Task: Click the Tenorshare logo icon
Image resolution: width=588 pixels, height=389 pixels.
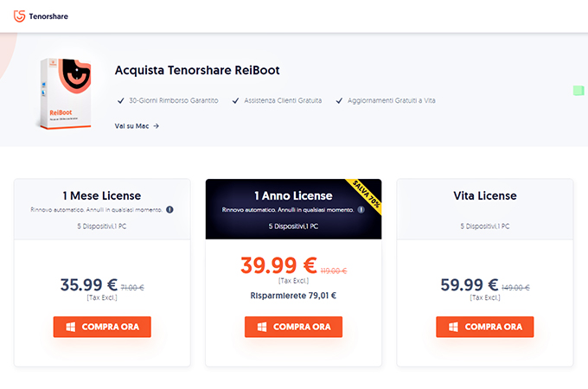Action: pyautogui.click(x=20, y=16)
